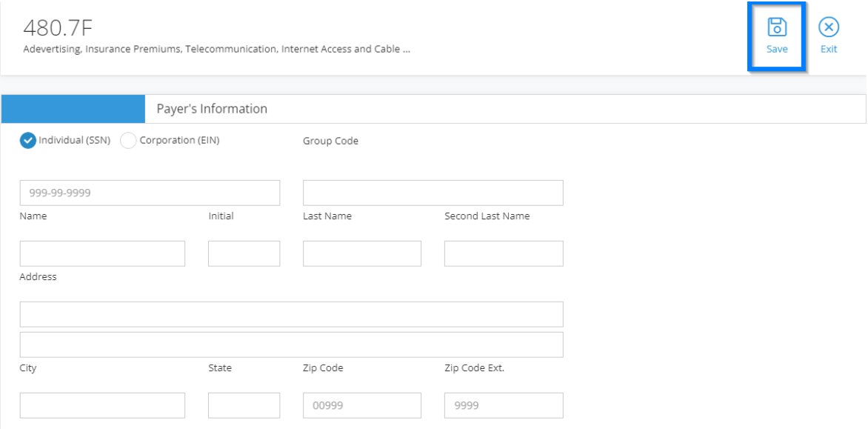Viewport: 868px width, 429px height.
Task: Click the Last Name input field
Action: coord(362,253)
